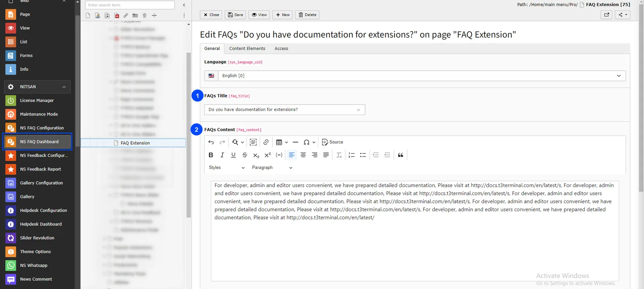Viewport: 644px width, 289px height.
Task: Open the List module
Action: click(37, 42)
